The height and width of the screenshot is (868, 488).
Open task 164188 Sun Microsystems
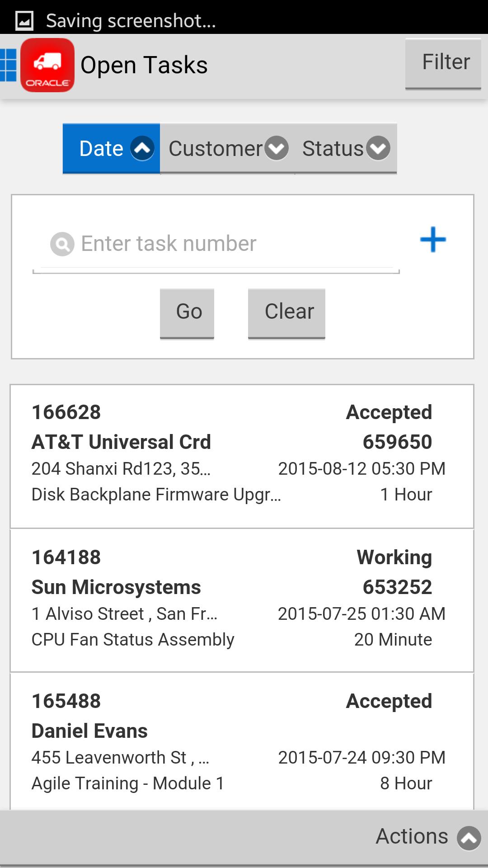tap(242, 600)
